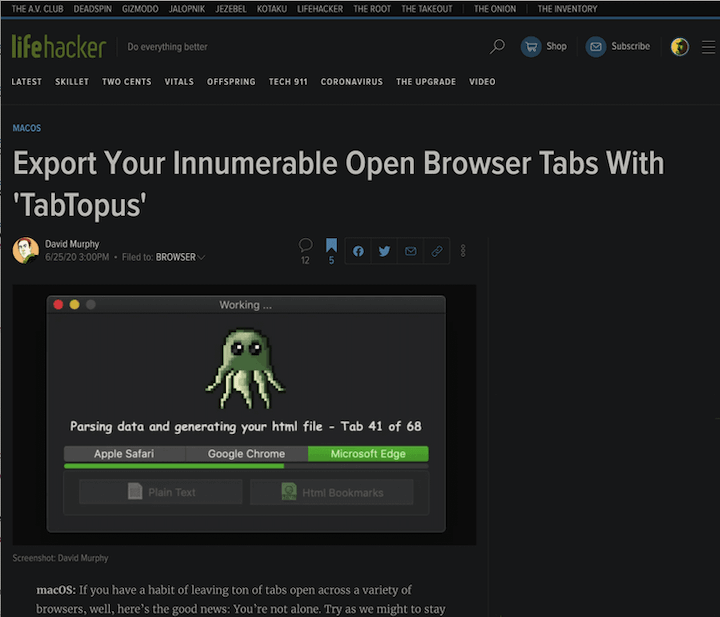Click the David Murphy author name
720x617 pixels.
point(72,244)
